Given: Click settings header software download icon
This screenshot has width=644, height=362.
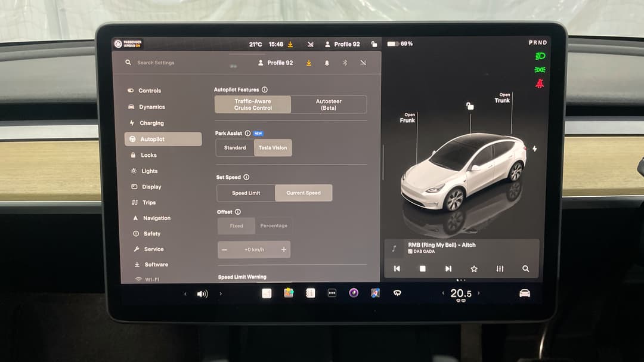Looking at the screenshot, I should (309, 63).
